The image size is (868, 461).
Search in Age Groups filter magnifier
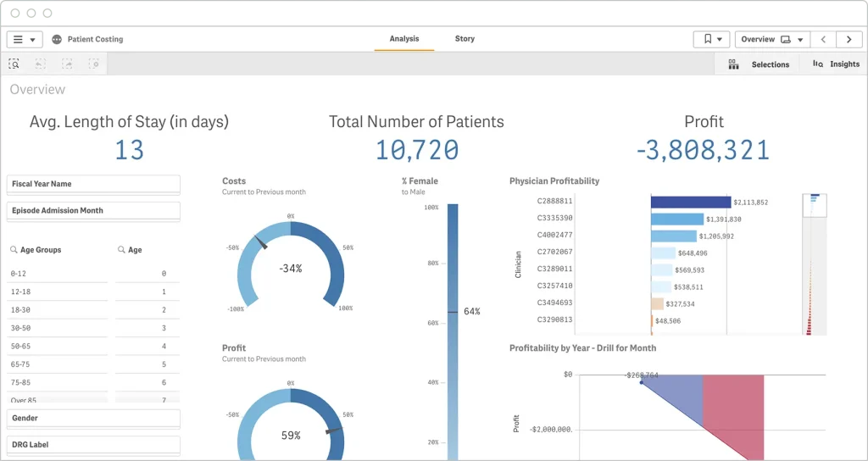tap(14, 250)
